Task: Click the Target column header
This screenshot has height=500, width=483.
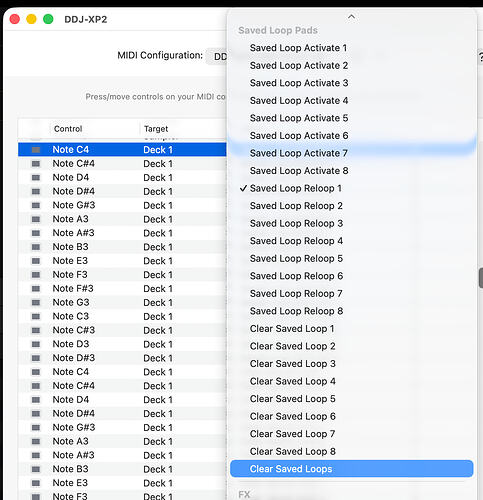Action: 156,129
